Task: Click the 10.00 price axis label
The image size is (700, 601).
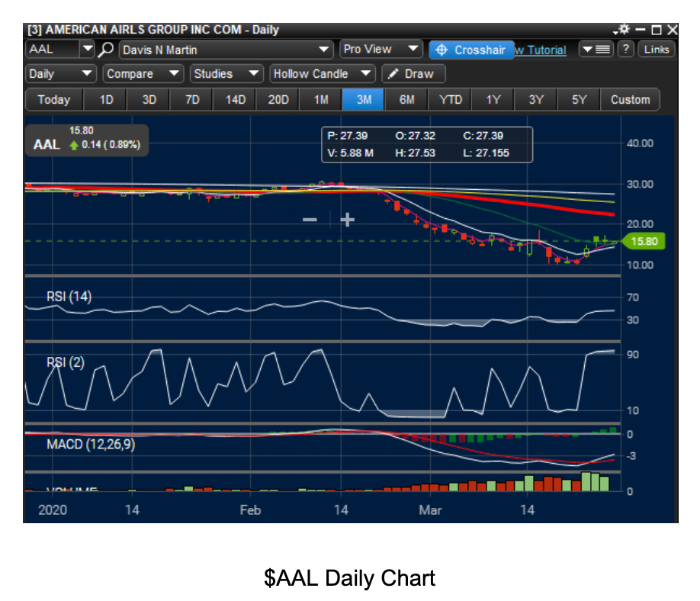Action: (640, 265)
